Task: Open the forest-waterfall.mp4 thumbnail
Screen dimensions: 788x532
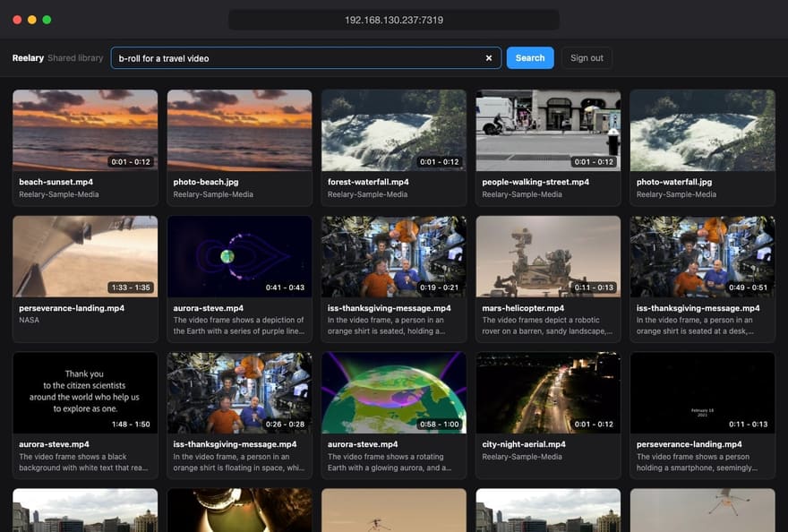Action: [x=394, y=130]
